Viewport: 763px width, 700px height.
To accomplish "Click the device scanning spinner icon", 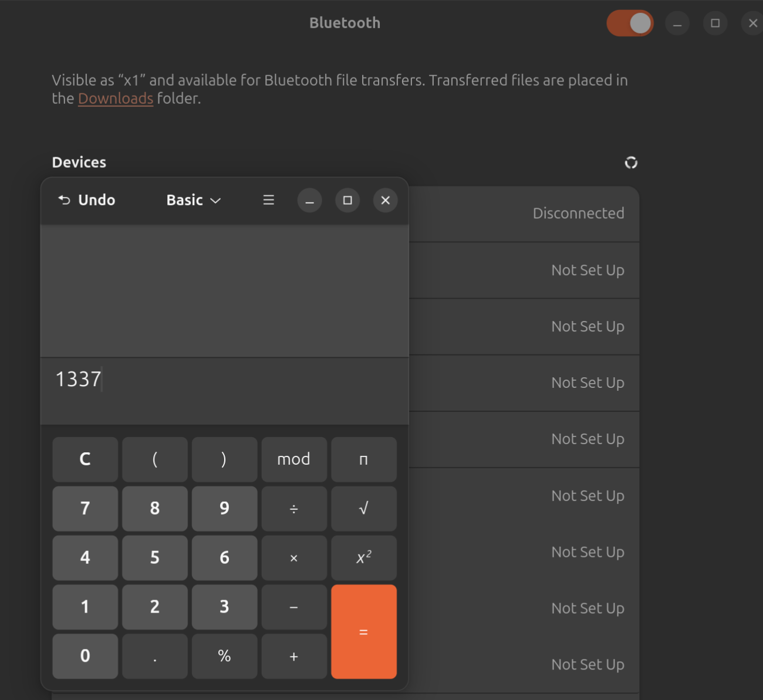I will click(631, 163).
